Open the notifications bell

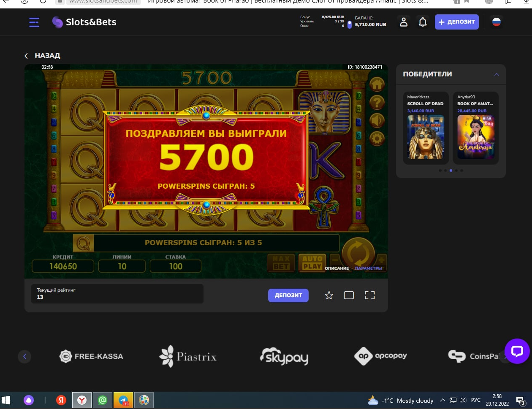(x=423, y=22)
